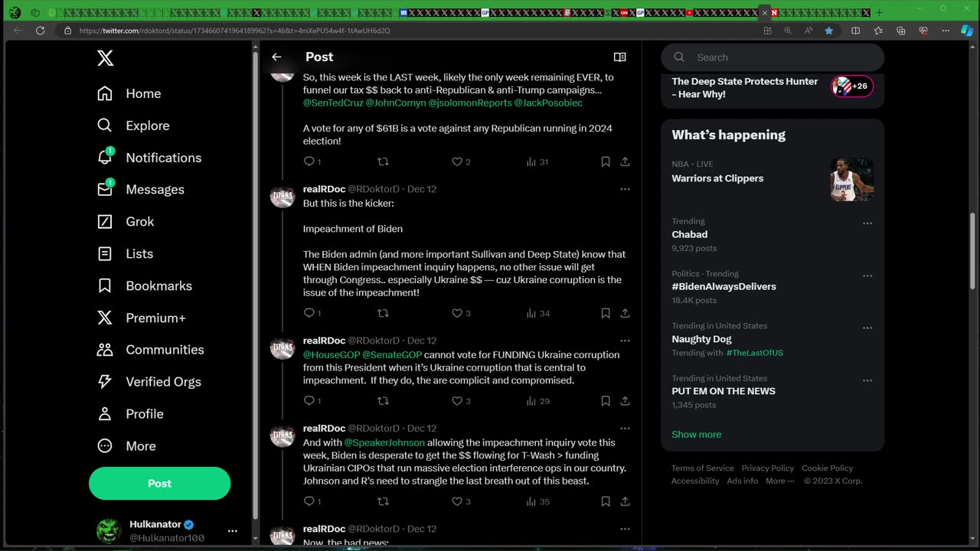Open reader view icon in Post header
This screenshot has height=551, width=980.
[x=620, y=57]
